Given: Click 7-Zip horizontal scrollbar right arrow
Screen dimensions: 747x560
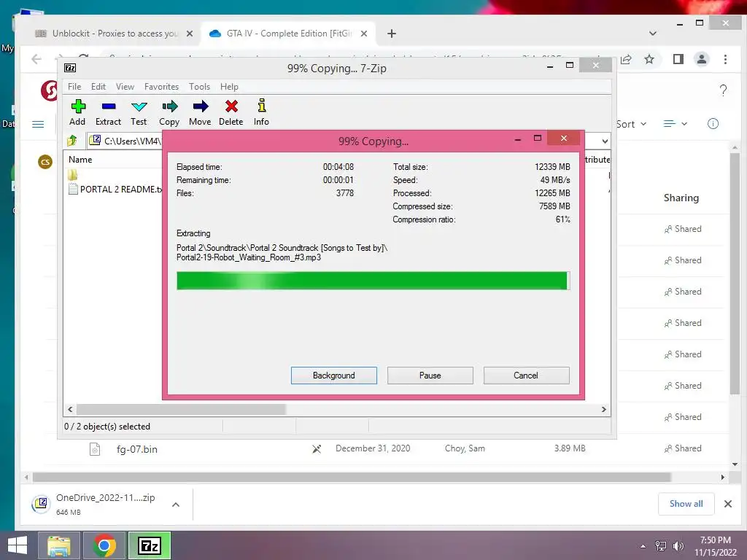Looking at the screenshot, I should 604,410.
